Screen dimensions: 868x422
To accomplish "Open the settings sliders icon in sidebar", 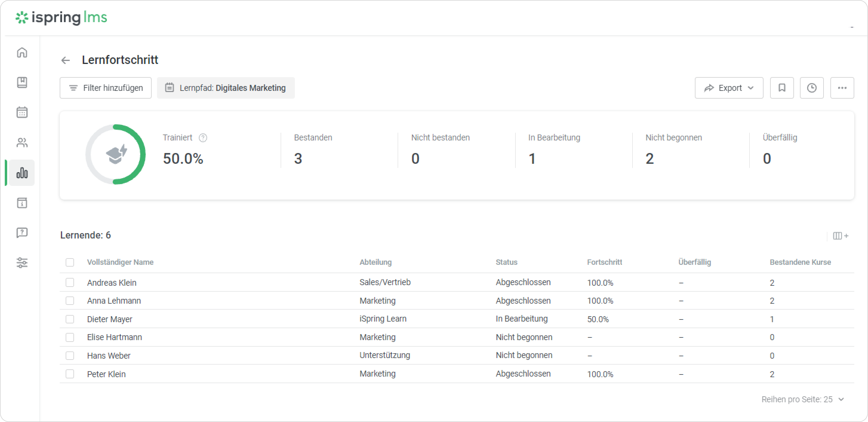I will (22, 262).
